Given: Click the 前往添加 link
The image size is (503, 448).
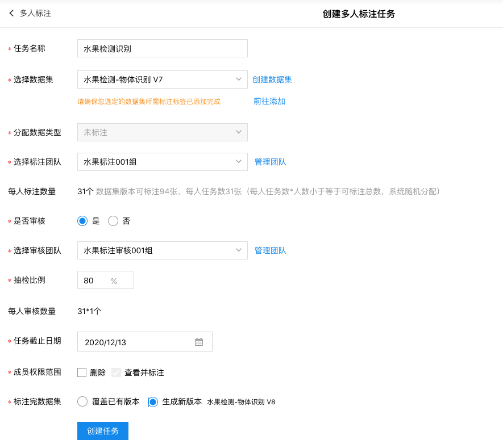Looking at the screenshot, I should [269, 101].
